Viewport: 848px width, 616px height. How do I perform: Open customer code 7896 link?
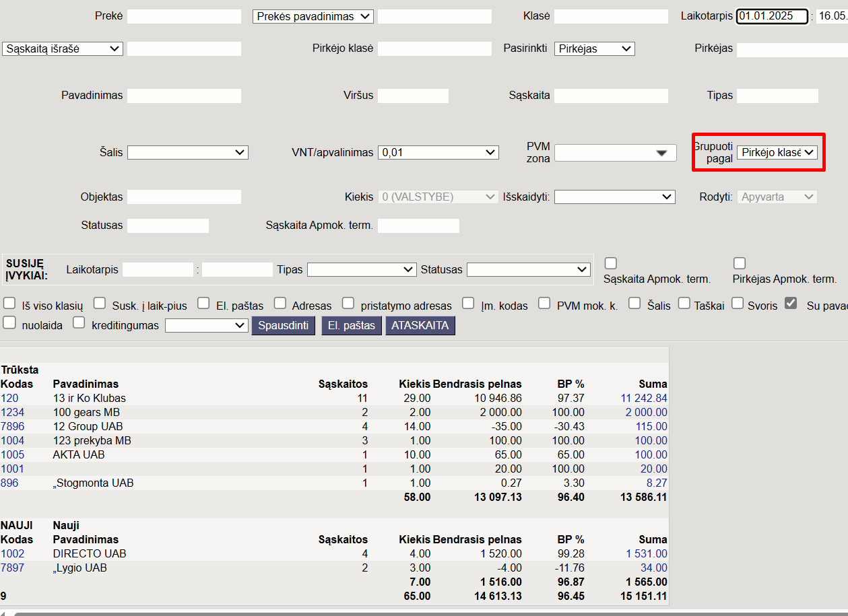click(12, 426)
